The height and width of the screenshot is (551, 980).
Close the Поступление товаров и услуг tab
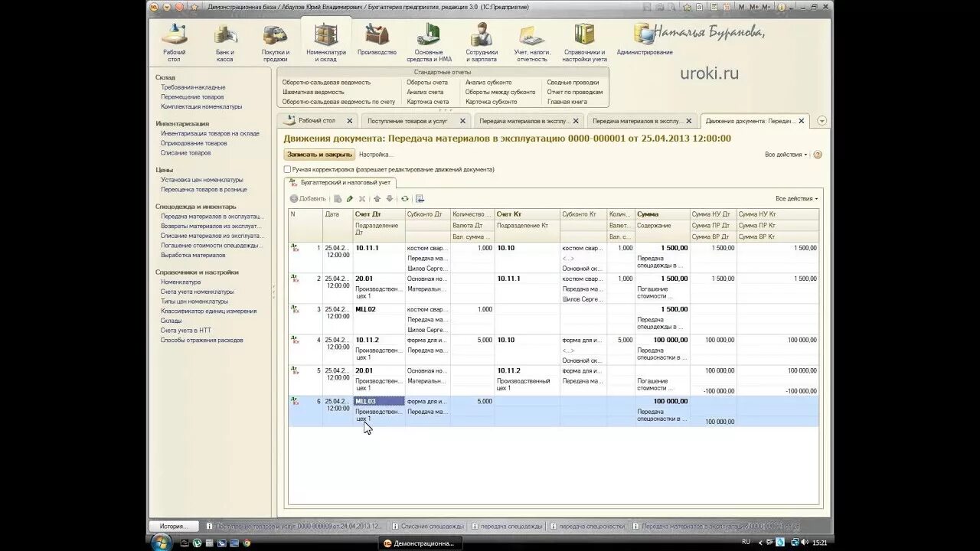click(462, 121)
